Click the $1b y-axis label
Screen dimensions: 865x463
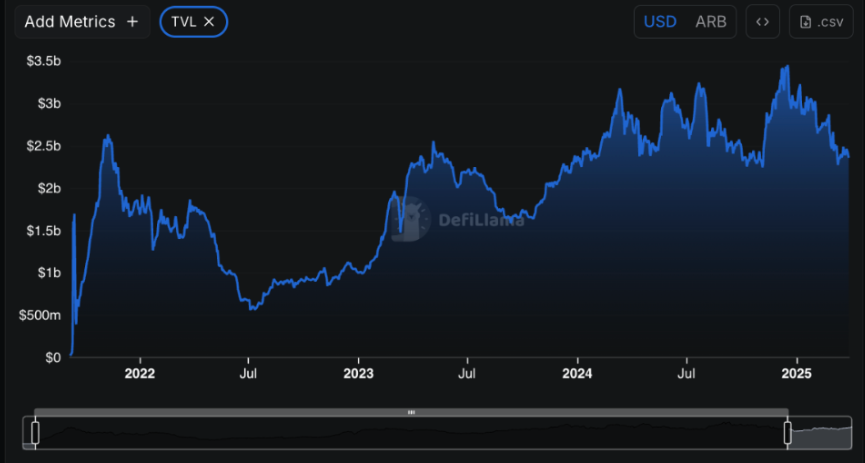pos(49,273)
